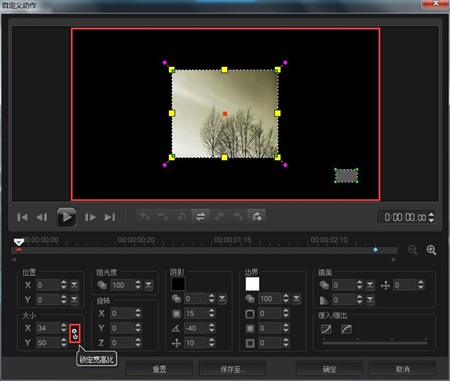This screenshot has width=450, height=381.
Task: Click the ease in/out slider track
Action: pyautogui.click(x=375, y=342)
